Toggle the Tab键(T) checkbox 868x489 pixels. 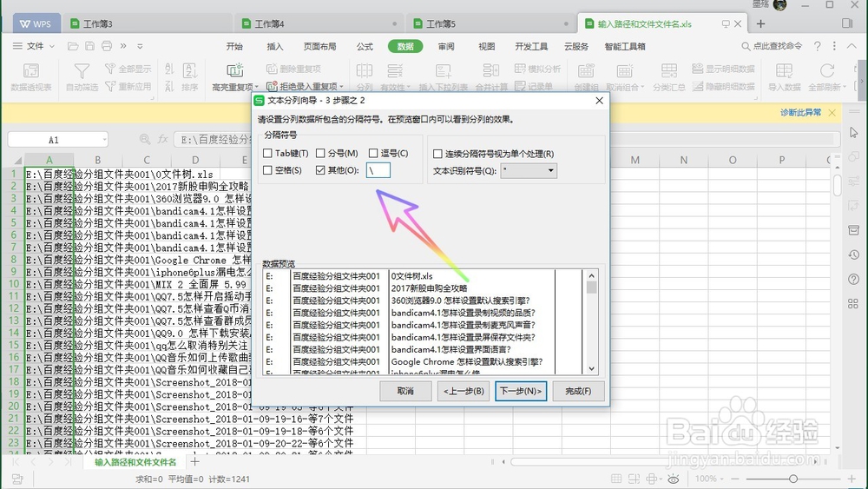tap(268, 153)
